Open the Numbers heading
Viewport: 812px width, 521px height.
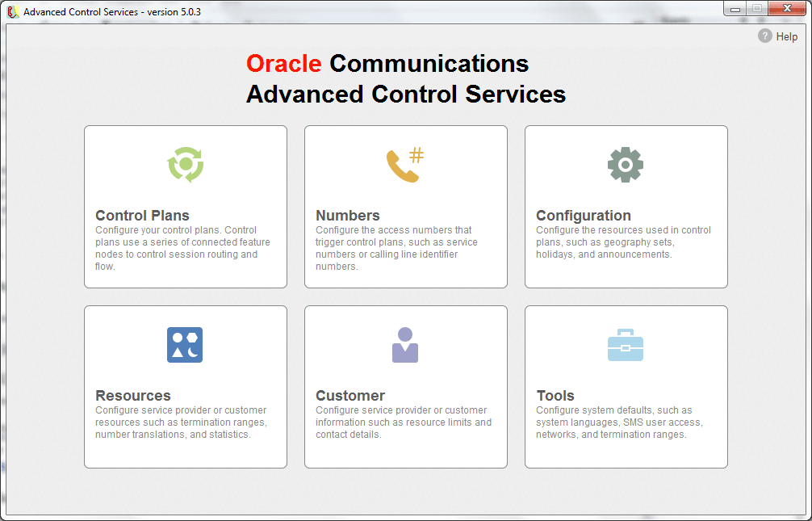click(348, 215)
